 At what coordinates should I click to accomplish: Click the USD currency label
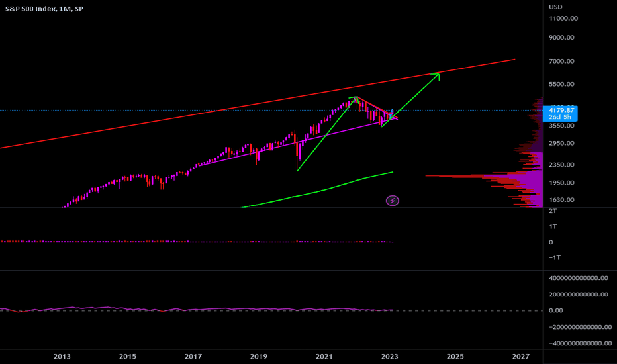pos(555,7)
